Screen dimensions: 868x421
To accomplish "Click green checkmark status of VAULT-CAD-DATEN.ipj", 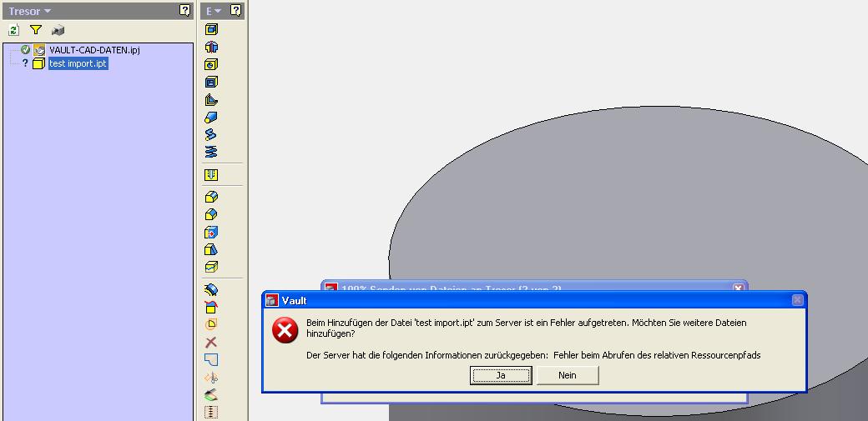I will coord(25,50).
